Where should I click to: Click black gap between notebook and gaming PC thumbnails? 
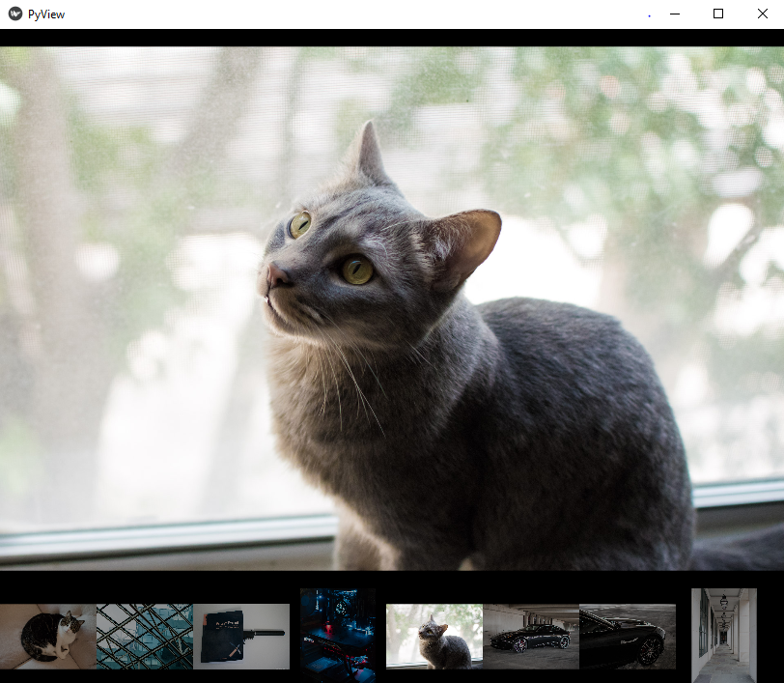pos(295,637)
